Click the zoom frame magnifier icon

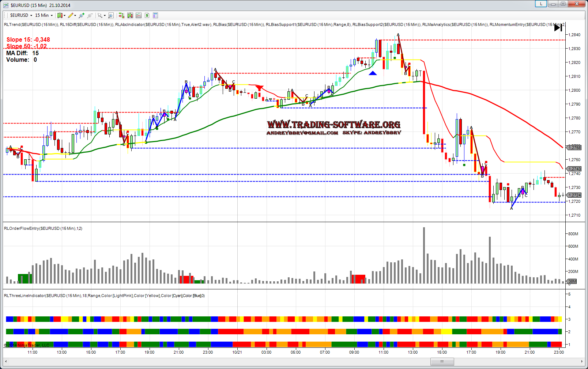111,15
